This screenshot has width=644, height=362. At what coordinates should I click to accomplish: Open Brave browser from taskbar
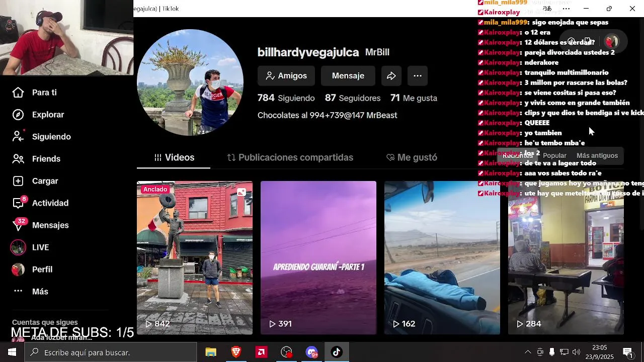click(236, 352)
